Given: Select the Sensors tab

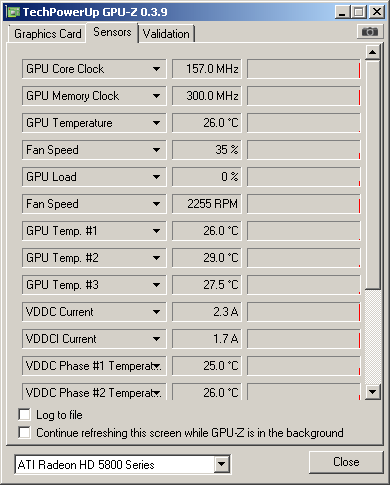Looking at the screenshot, I should tap(112, 32).
